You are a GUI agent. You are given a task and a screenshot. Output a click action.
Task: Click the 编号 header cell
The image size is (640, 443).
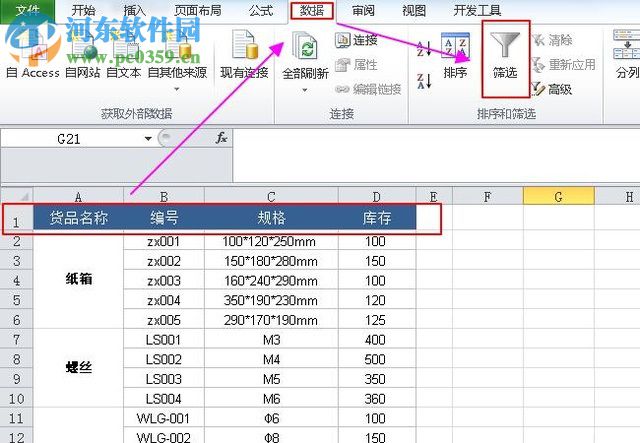click(164, 218)
